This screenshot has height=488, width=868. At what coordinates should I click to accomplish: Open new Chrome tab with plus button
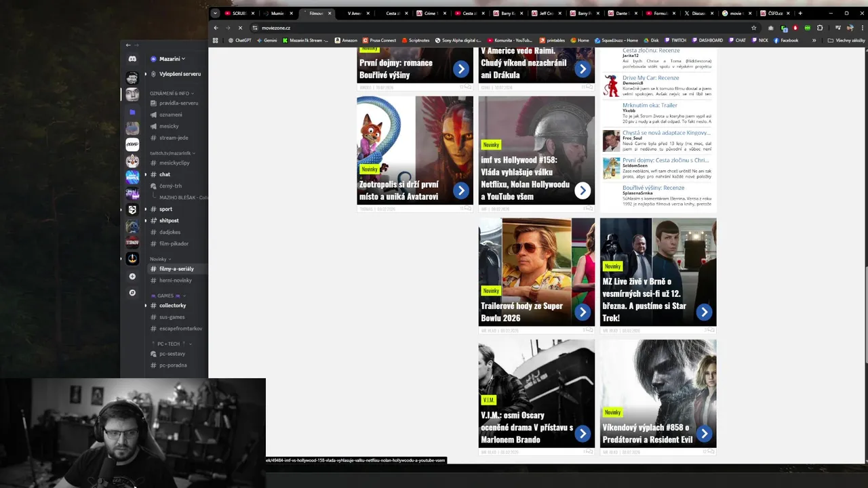(800, 13)
